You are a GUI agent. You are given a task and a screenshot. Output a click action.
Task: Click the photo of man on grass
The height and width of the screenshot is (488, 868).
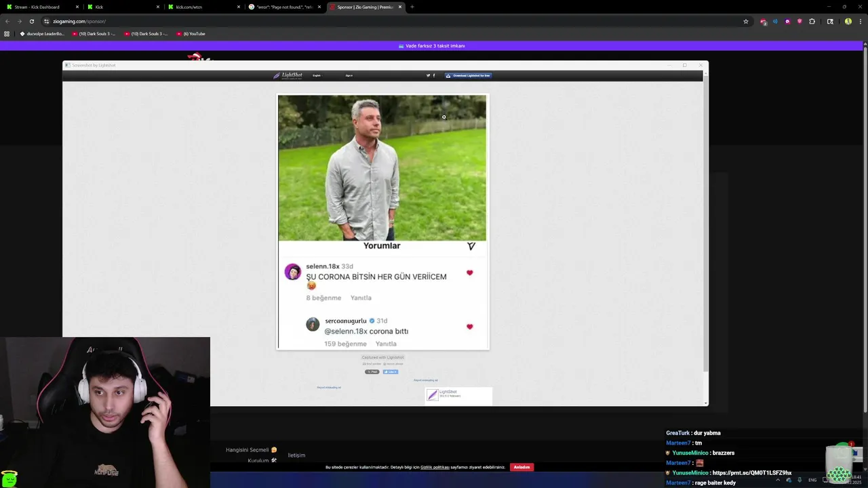382,167
